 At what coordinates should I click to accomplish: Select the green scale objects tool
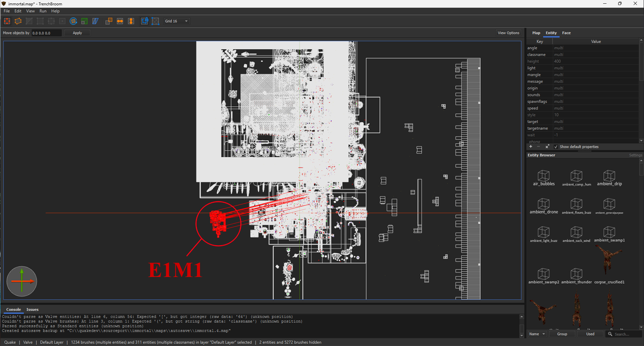(x=84, y=21)
